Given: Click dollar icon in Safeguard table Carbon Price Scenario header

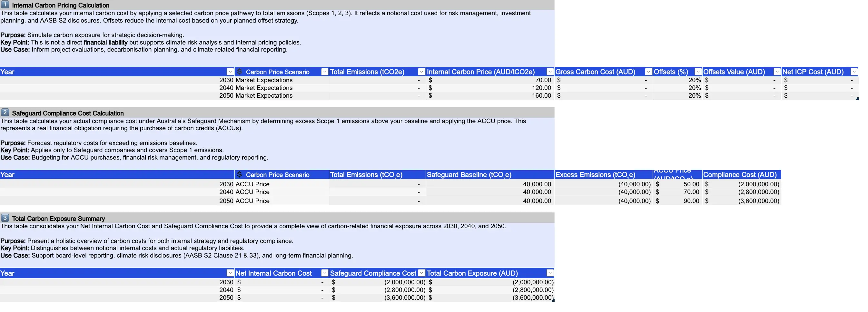Looking at the screenshot, I should (239, 174).
